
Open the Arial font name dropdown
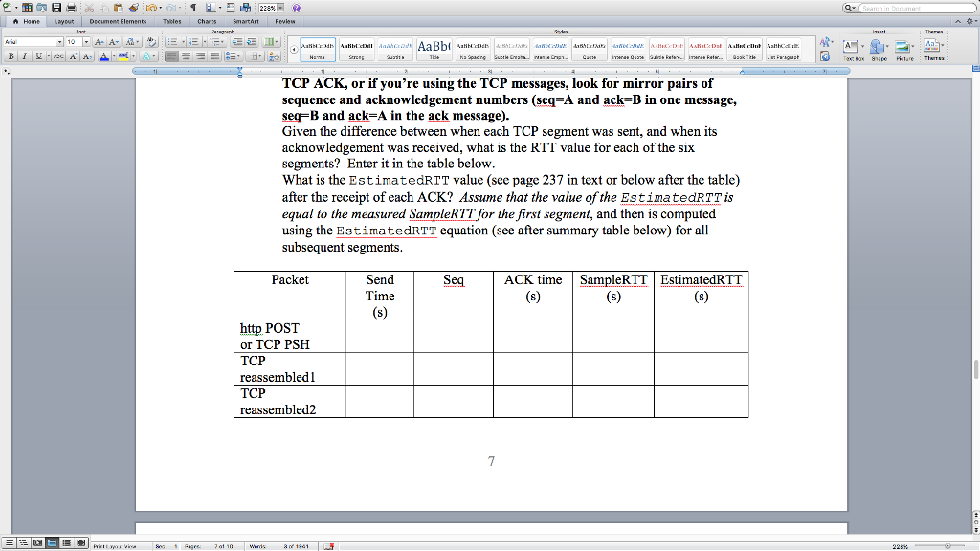coord(59,42)
